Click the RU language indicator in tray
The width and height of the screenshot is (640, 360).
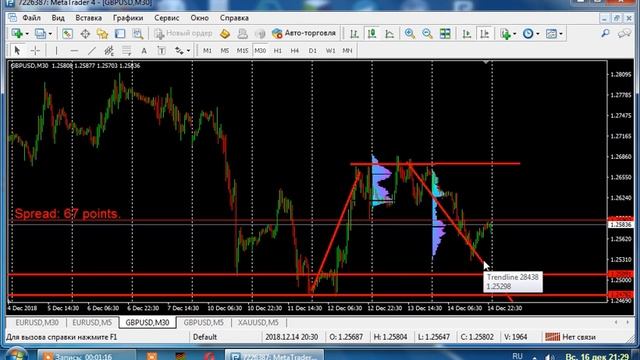point(517,356)
